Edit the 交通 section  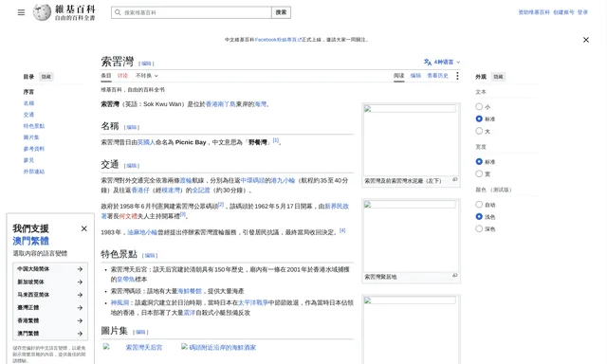[132, 166]
